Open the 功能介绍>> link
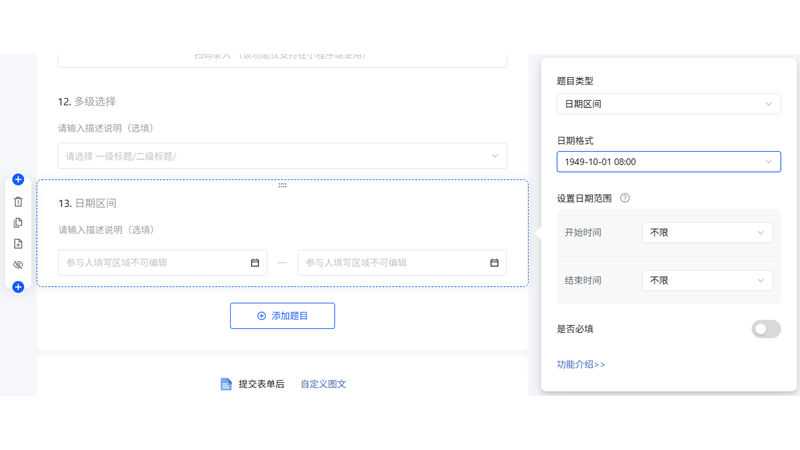The width and height of the screenshot is (800, 450). 581,365
